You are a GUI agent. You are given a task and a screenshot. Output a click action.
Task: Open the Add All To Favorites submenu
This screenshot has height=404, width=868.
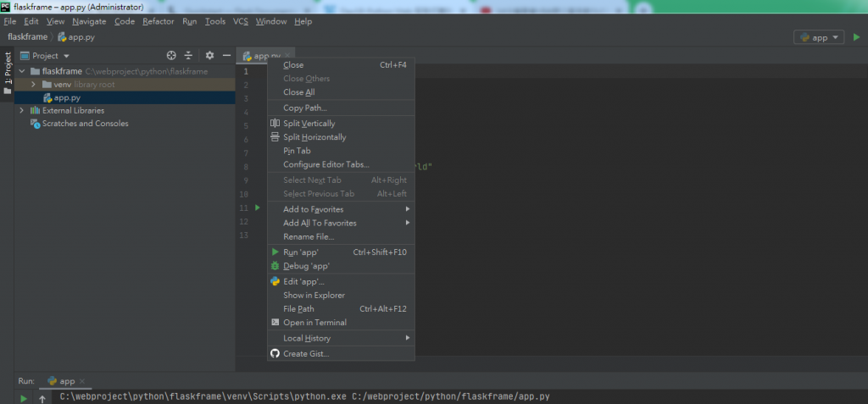click(341, 223)
